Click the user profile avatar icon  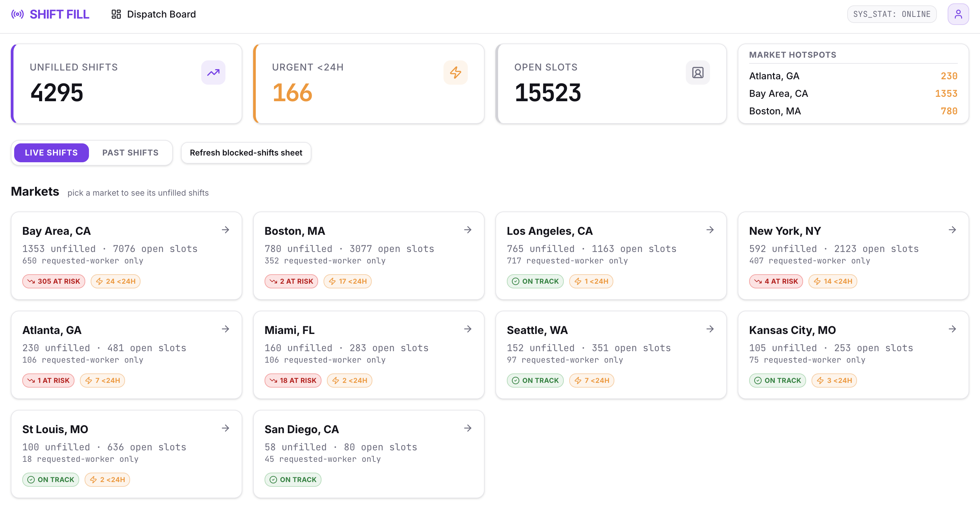958,14
